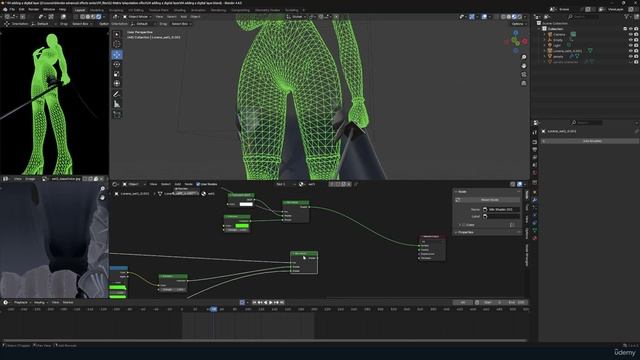
Task: Jump to end frame in timeline
Action: (282, 302)
